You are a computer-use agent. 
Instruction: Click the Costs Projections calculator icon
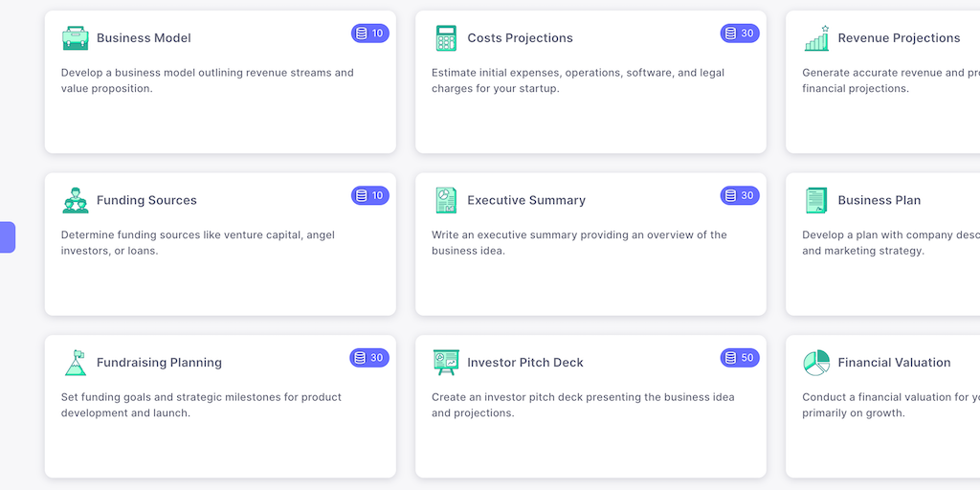tap(445, 38)
